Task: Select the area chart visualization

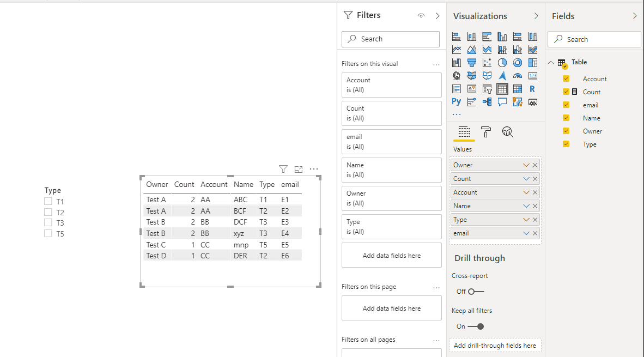Action: [471, 50]
